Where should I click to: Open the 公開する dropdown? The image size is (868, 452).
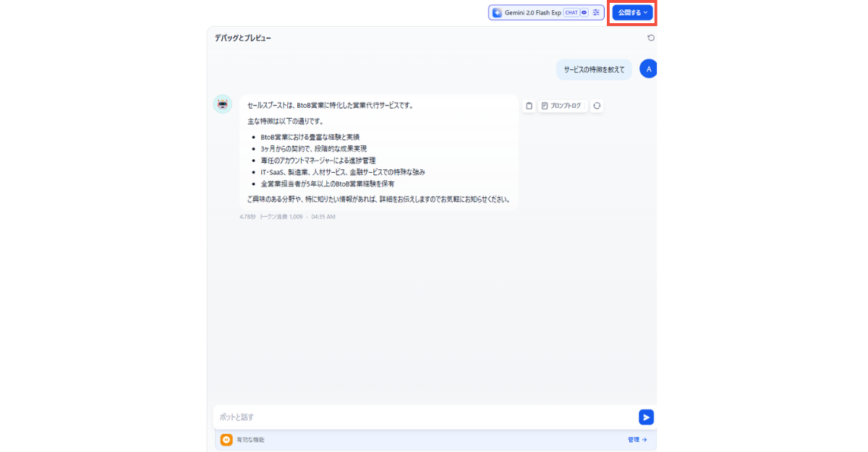(x=632, y=12)
